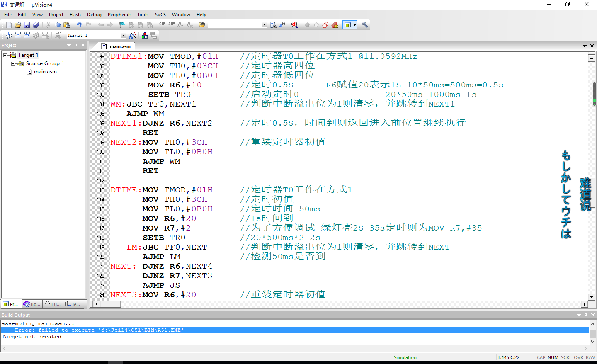Open File Extensions, Books and Environment

(145, 36)
